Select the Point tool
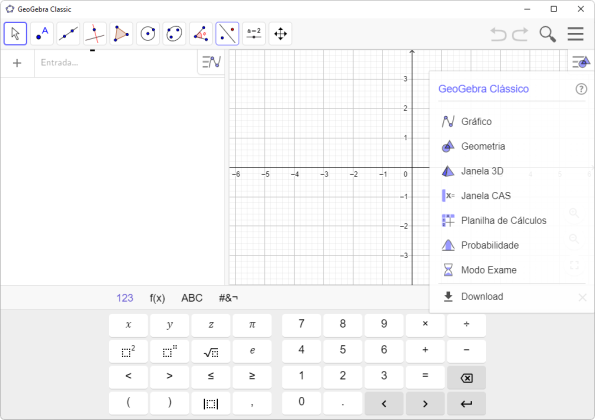The width and height of the screenshot is (595, 420). coord(42,34)
